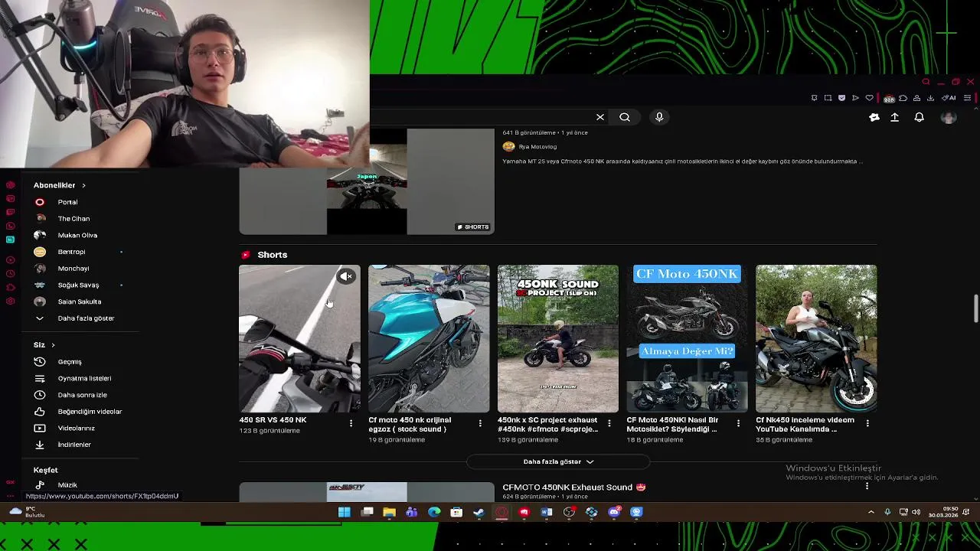Open the '450 SR VS 450 NK' short thumbnail
The width and height of the screenshot is (980, 551).
click(x=299, y=338)
